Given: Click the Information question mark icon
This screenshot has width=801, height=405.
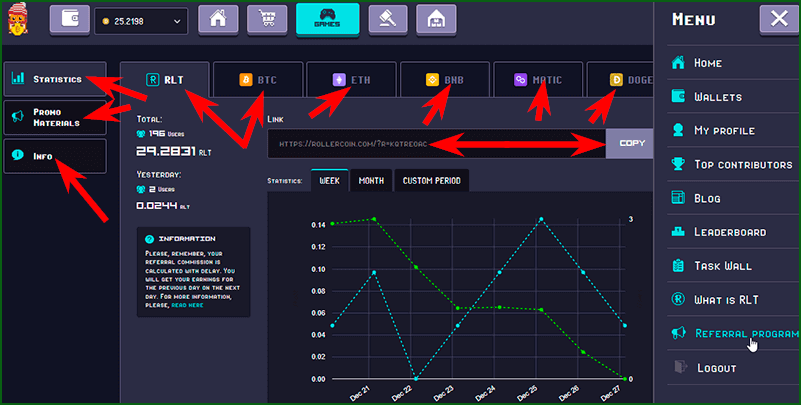Looking at the screenshot, I should [149, 239].
